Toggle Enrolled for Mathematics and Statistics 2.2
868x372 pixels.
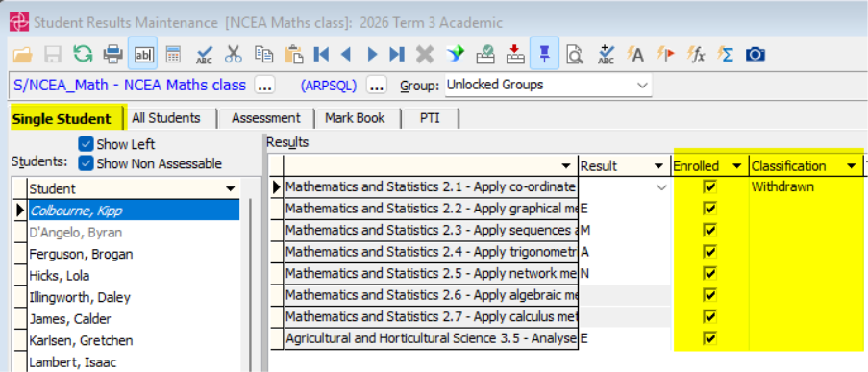point(710,209)
